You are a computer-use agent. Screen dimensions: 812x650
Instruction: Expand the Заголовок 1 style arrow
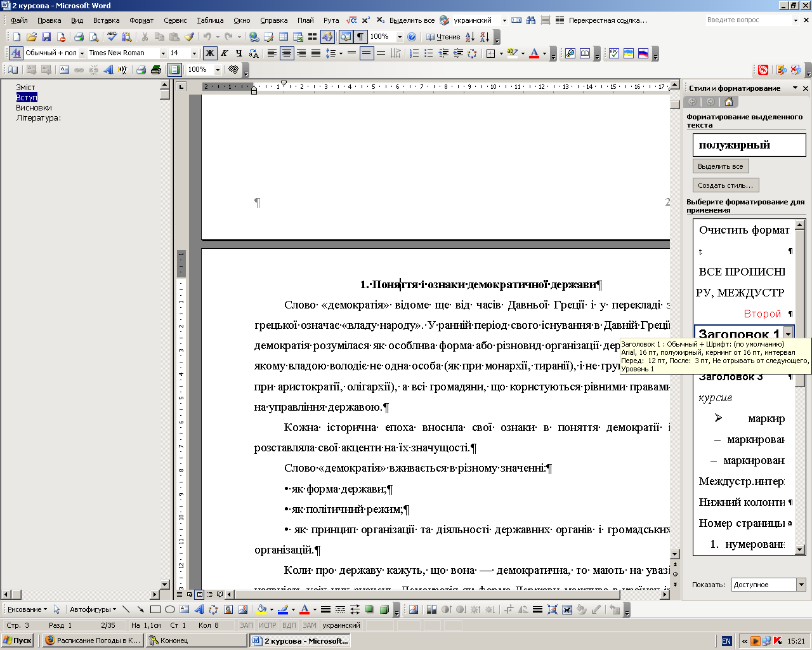point(788,334)
